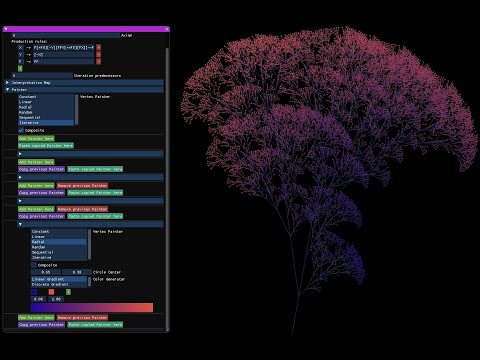Select Radial in the upper Vertex Painter list
The height and width of the screenshot is (360, 480).
(46, 107)
